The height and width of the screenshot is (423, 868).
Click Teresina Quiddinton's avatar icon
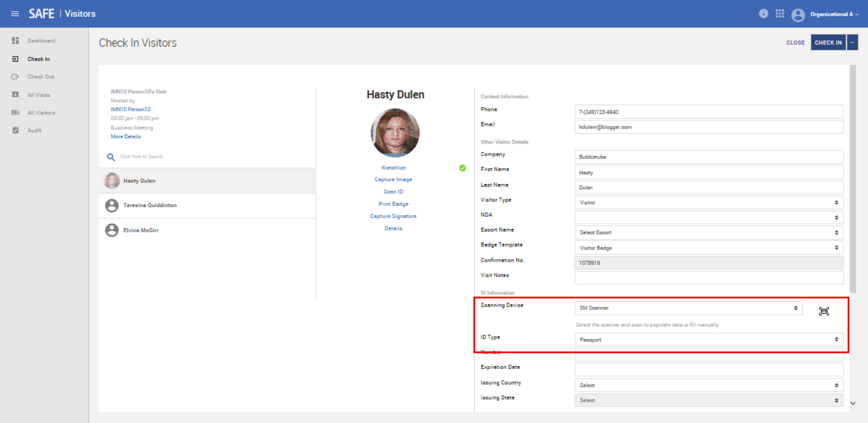[x=112, y=206]
